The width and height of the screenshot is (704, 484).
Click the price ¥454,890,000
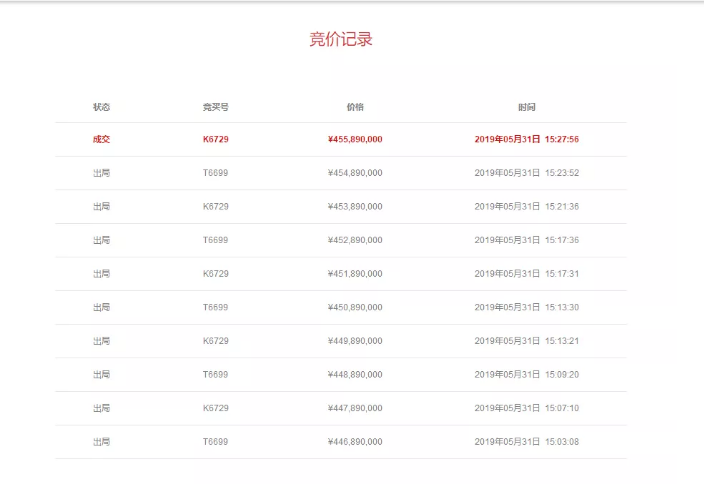coord(355,173)
